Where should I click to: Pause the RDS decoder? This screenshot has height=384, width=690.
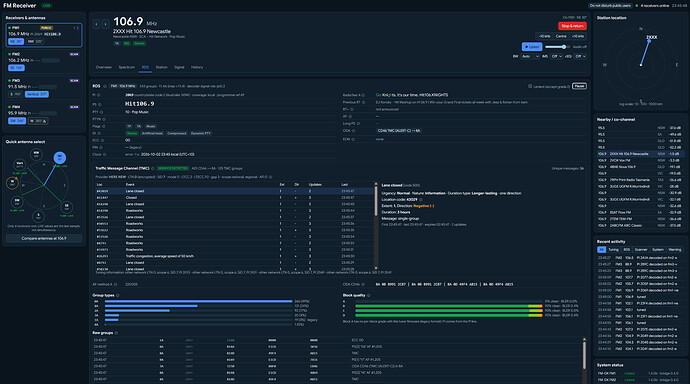click(579, 86)
